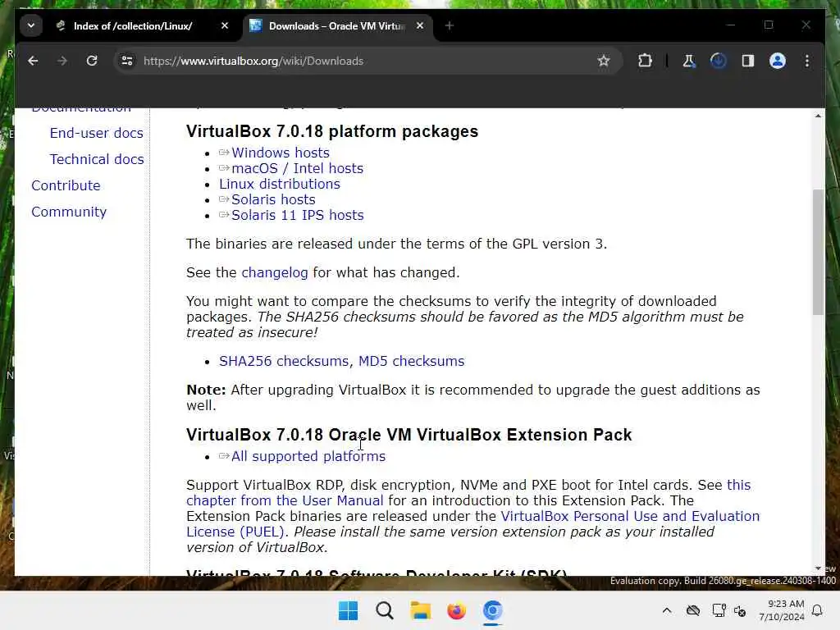Open the Windows Start menu
The height and width of the screenshot is (630, 840).
[x=348, y=610]
